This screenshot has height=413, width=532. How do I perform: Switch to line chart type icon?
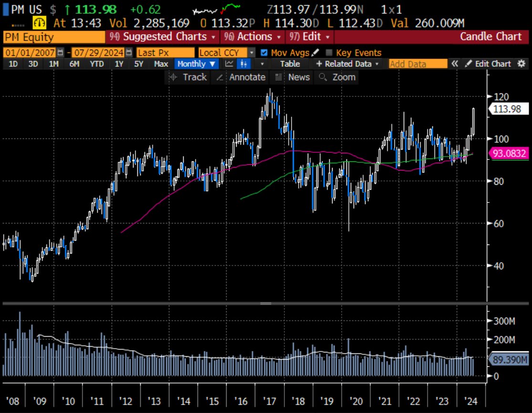click(x=229, y=64)
